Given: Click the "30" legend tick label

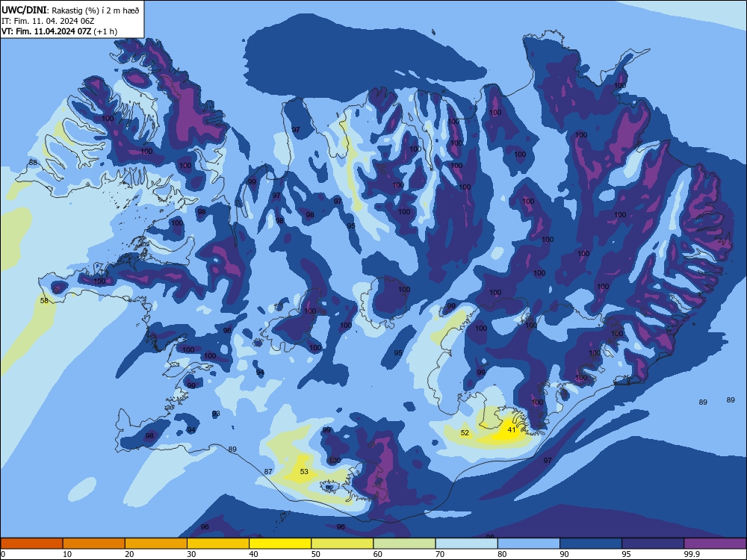Looking at the screenshot, I should point(191,554).
